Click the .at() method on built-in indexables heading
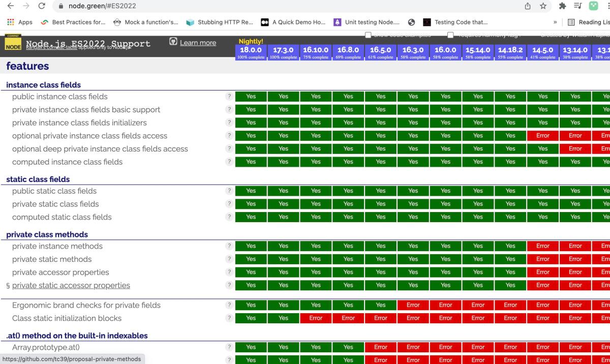Image resolution: width=610 pixels, height=364 pixels. [77, 336]
